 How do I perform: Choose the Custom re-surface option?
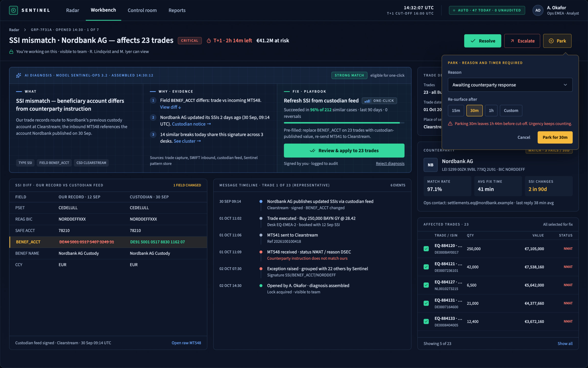point(511,110)
